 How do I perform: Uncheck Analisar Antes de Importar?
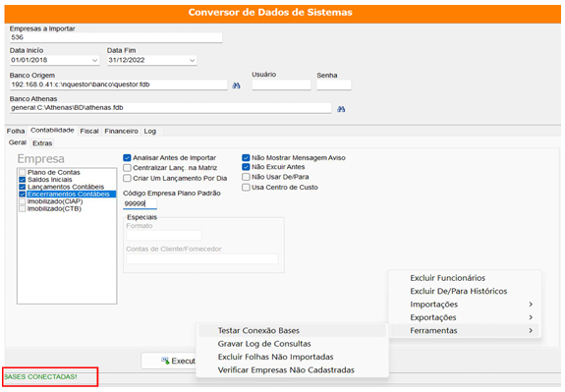[x=127, y=158]
